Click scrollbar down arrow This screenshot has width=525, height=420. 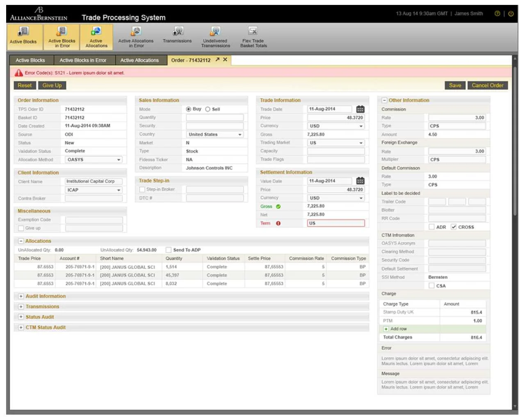(x=515, y=406)
